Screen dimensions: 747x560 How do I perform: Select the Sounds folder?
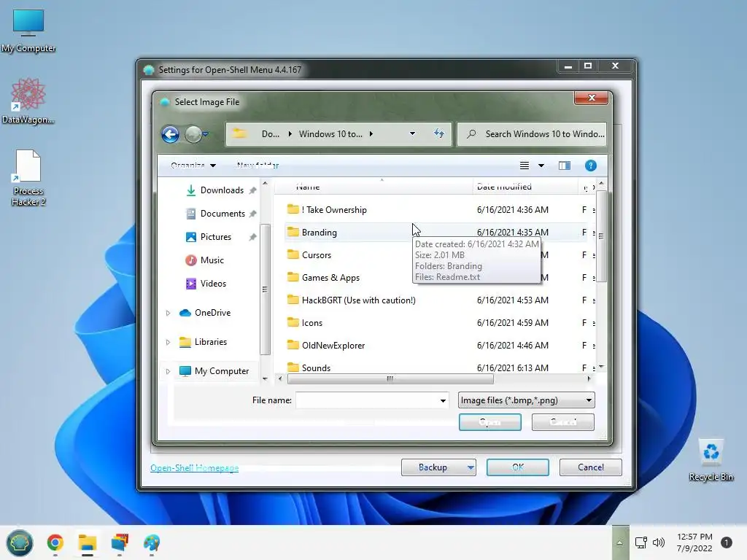click(316, 367)
